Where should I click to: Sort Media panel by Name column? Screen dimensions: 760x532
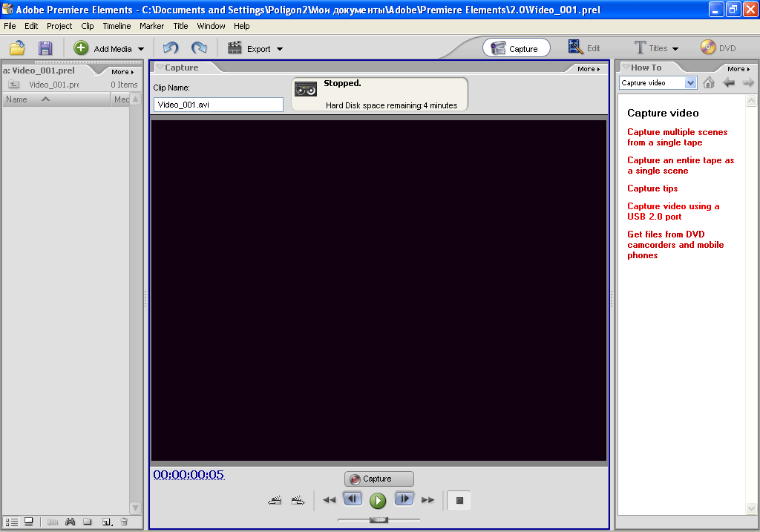point(56,99)
